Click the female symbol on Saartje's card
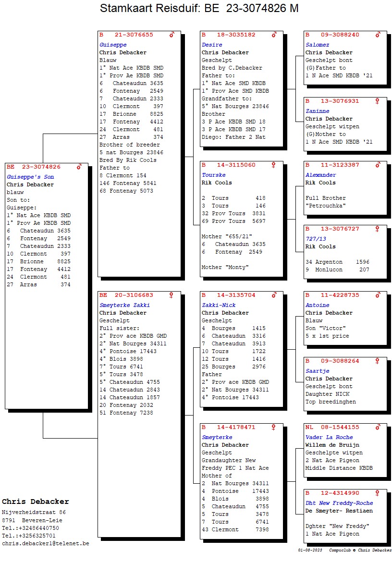Image resolution: width=392 pixels, height=563 pixels. click(378, 361)
